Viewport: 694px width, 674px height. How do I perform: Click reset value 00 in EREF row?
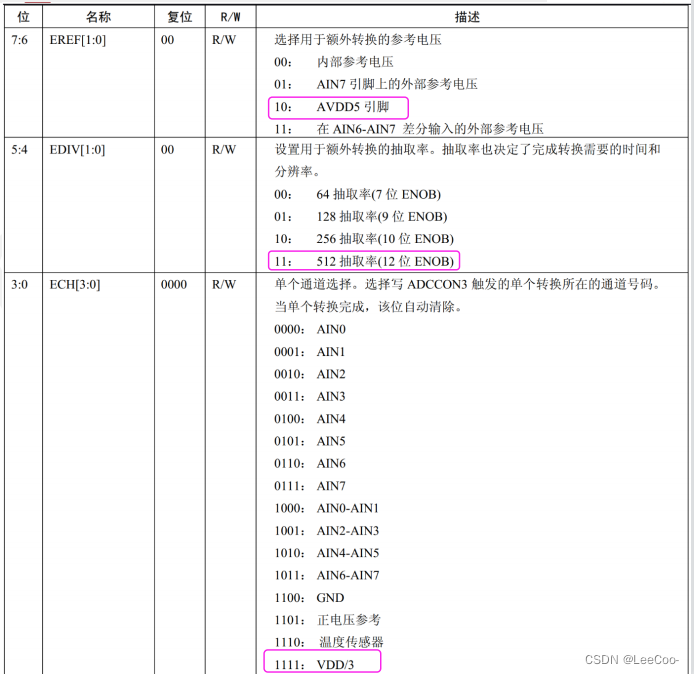click(180, 82)
